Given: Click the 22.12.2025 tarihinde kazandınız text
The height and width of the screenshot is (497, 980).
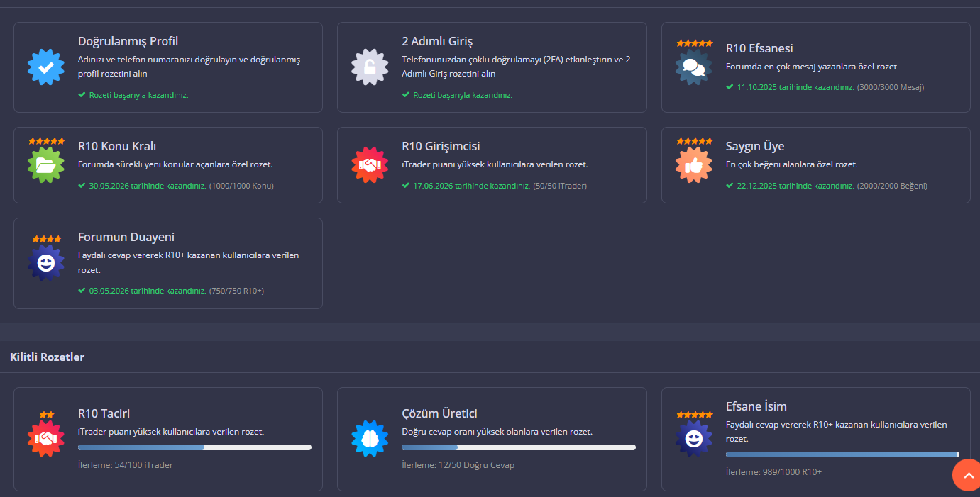Looking at the screenshot, I should click(x=795, y=186).
